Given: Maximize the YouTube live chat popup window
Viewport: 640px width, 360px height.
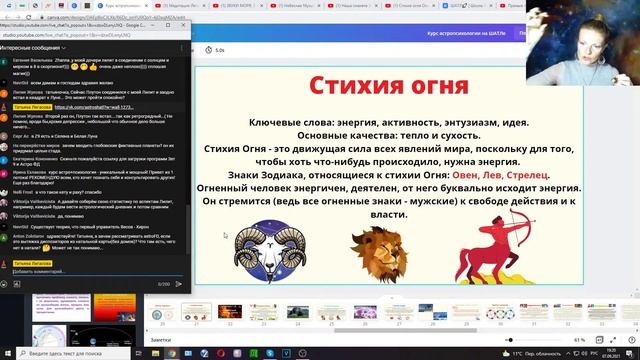Looking at the screenshot, I should (x=168, y=25).
